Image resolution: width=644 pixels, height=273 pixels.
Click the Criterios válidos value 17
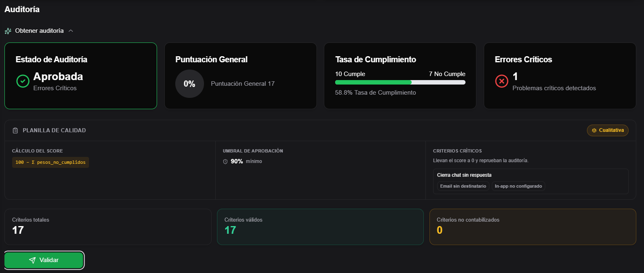[230, 230]
